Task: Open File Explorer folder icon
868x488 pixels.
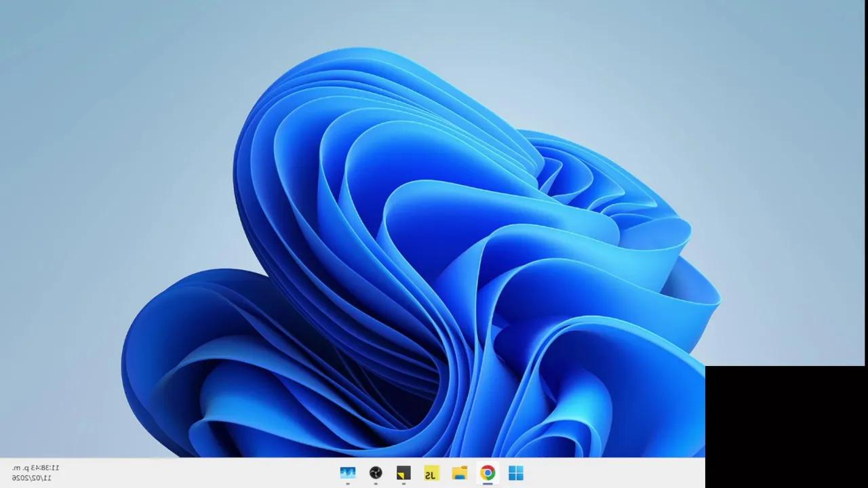Action: coord(460,473)
